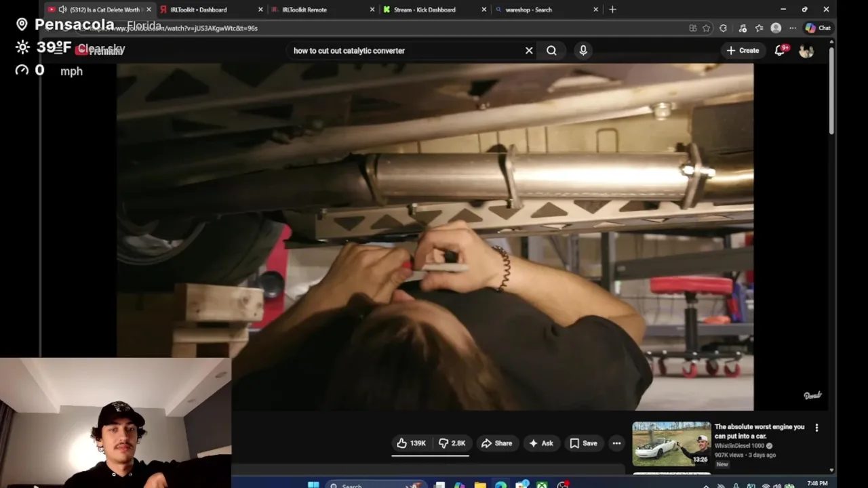Open options for 'The absolute worst engine' video
Screen dimensions: 868x488
[816, 428]
